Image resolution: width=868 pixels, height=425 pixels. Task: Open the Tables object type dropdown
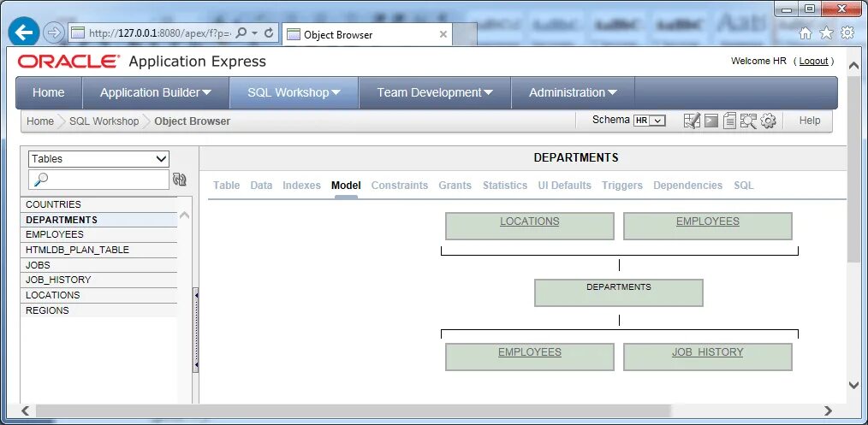[98, 158]
